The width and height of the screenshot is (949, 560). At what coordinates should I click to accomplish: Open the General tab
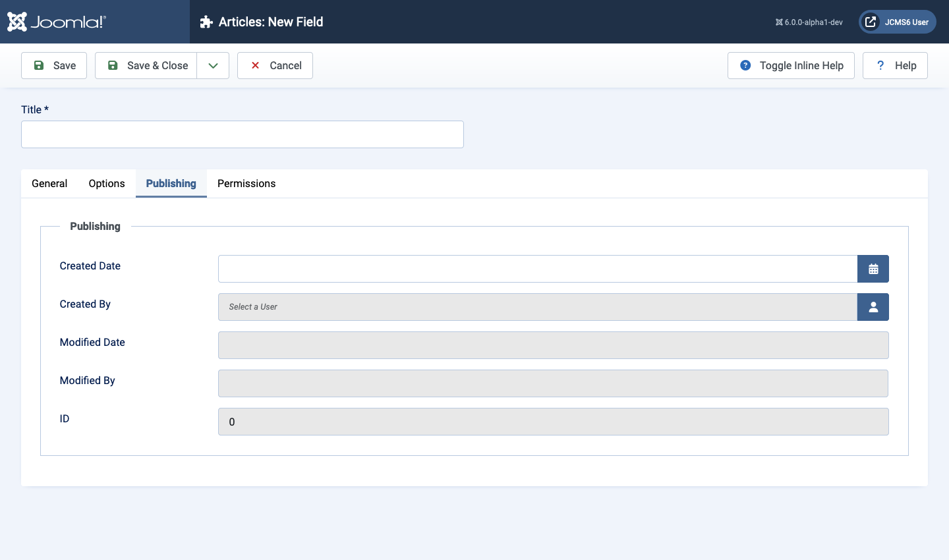49,183
